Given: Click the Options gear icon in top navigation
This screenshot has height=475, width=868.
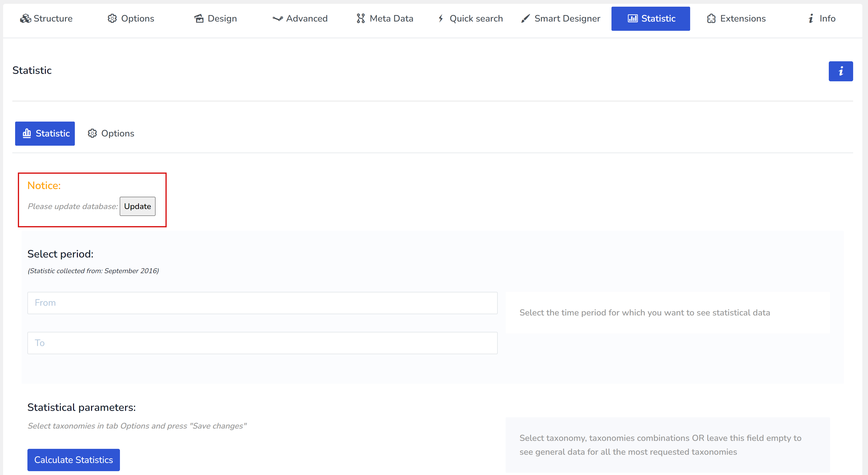Looking at the screenshot, I should pos(112,18).
